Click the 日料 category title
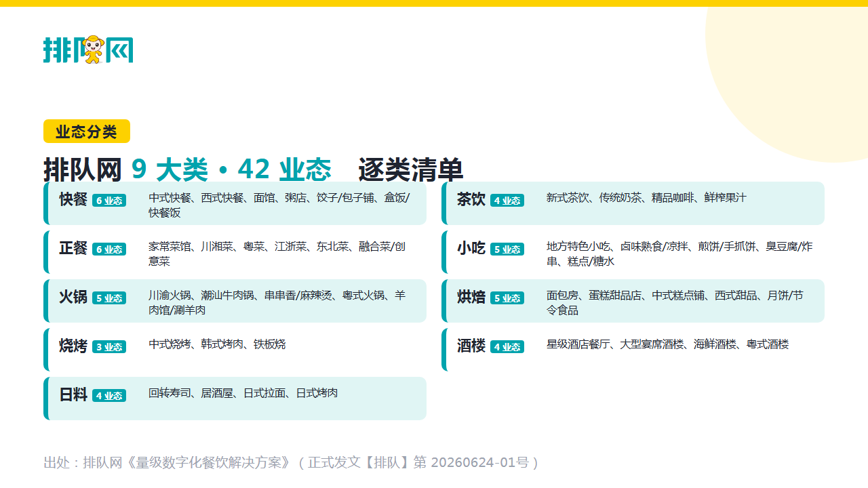This screenshot has height=488, width=868. [x=73, y=395]
